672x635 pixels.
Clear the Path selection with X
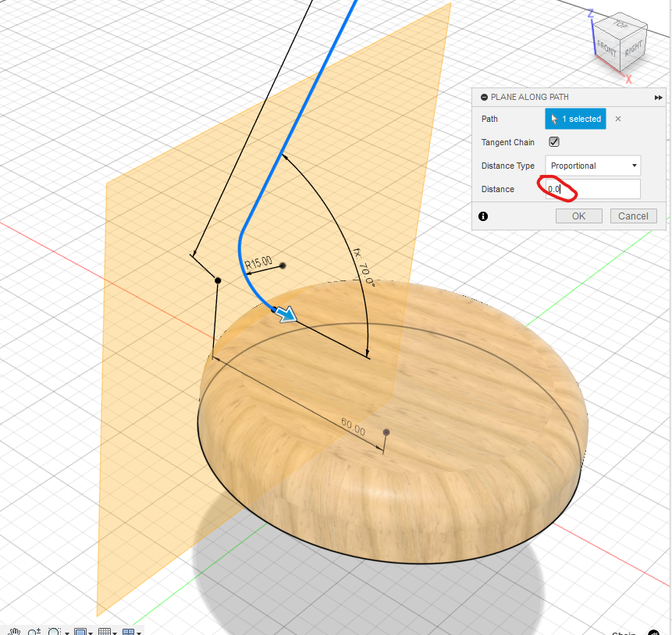coord(618,119)
